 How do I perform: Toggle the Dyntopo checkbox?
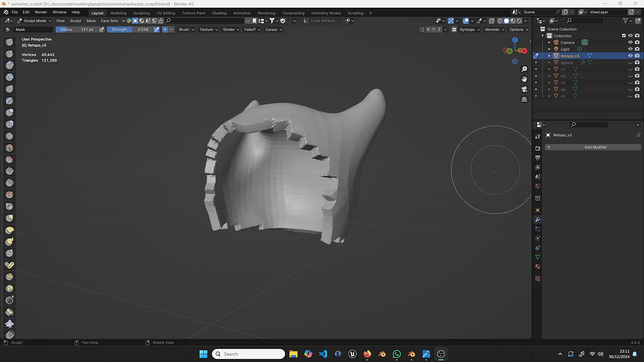[x=454, y=30]
